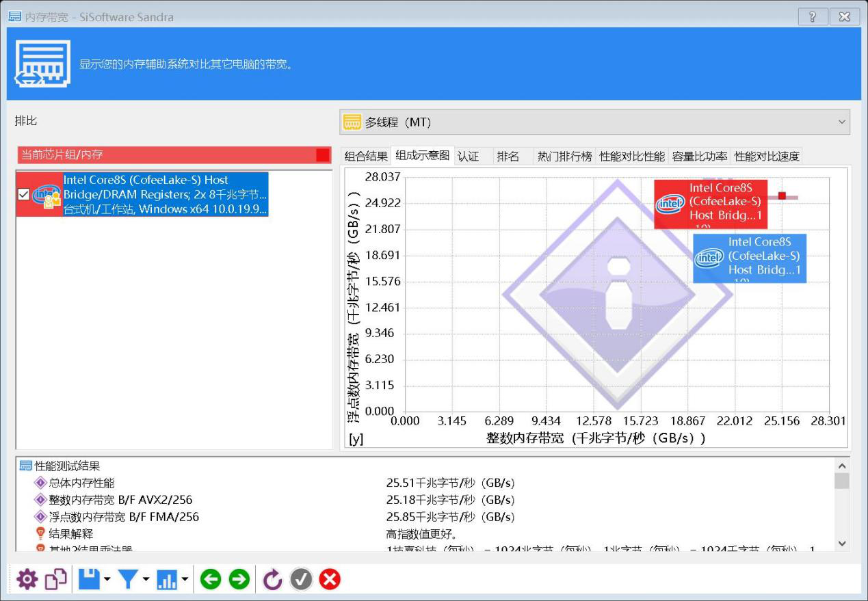Switch to the 排名 tab
This screenshot has width=868, height=601.
pyautogui.click(x=508, y=156)
